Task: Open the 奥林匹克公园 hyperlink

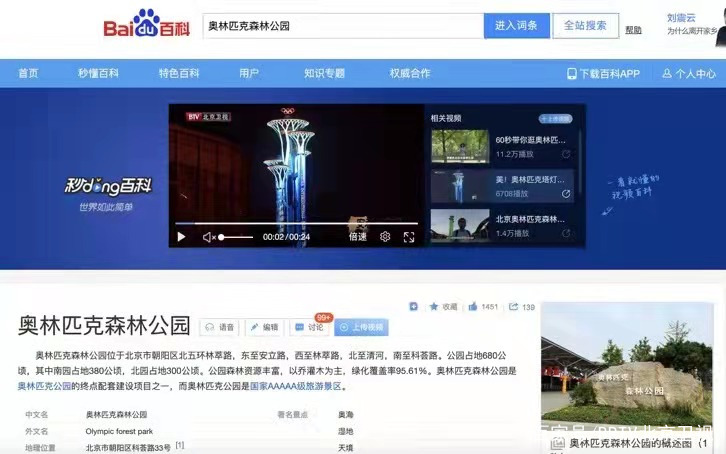Action: pos(44,386)
